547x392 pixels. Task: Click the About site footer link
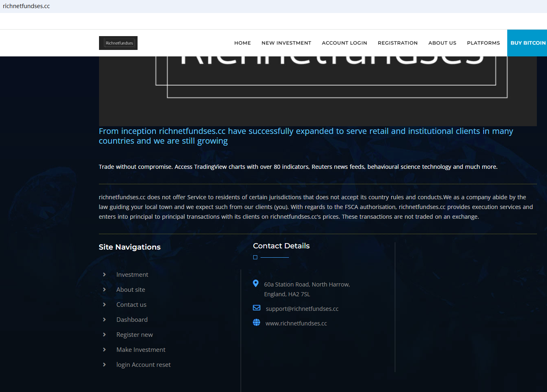pyautogui.click(x=130, y=290)
